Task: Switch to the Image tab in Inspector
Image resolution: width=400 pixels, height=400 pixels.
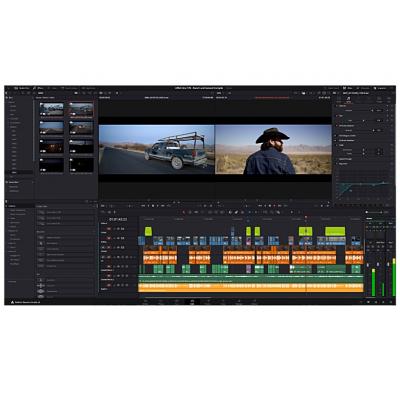Action: tap(379, 99)
